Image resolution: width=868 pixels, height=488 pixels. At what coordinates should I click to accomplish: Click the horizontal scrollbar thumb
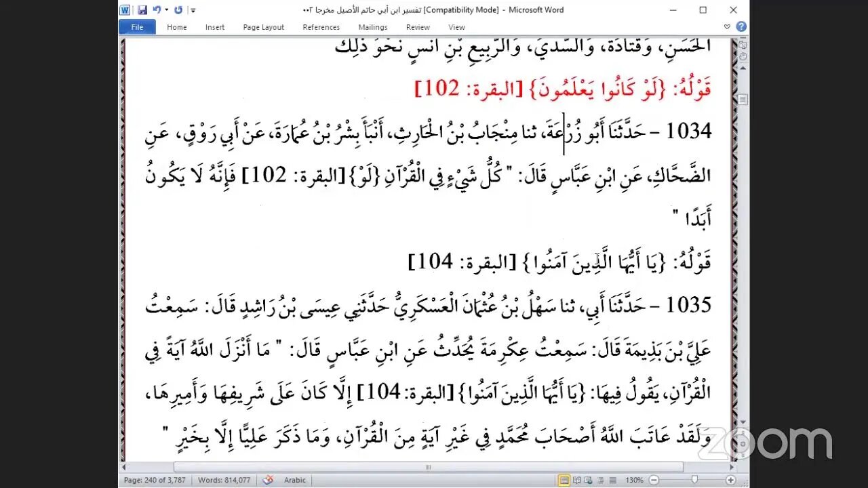coord(428,467)
